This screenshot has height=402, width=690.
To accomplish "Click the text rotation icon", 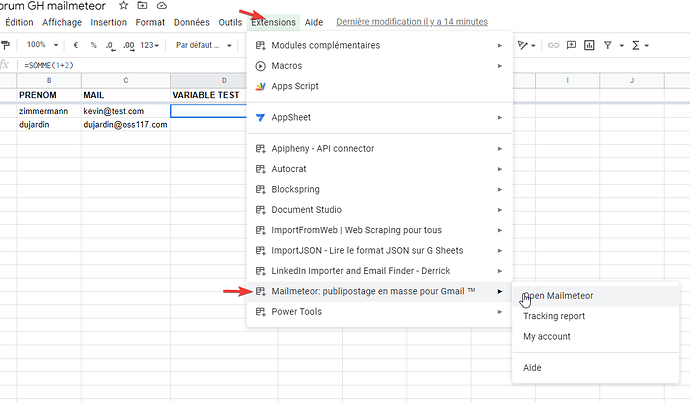I will pyautogui.click(x=522, y=45).
